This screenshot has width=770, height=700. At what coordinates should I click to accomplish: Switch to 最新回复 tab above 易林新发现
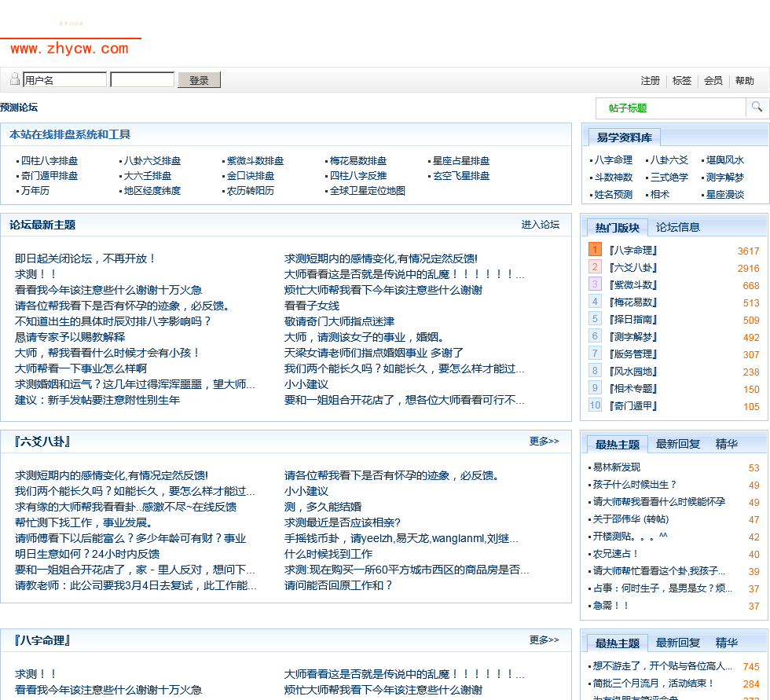pyautogui.click(x=677, y=444)
